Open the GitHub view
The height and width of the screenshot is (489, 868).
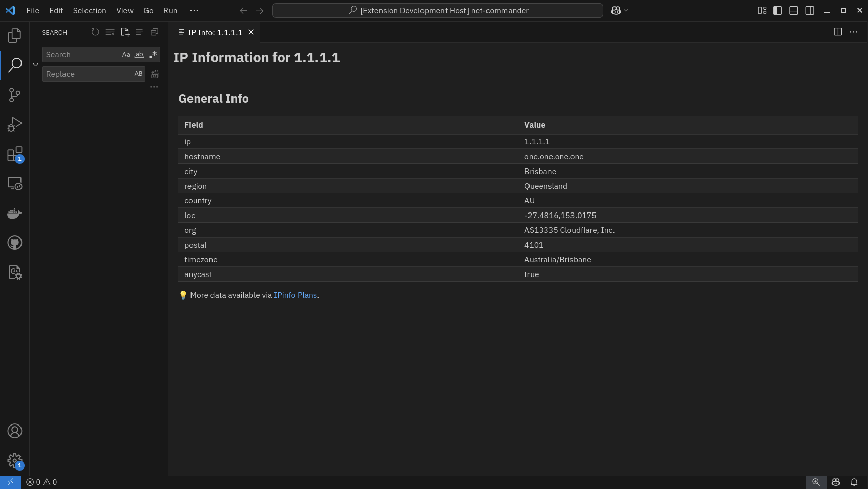point(15,243)
